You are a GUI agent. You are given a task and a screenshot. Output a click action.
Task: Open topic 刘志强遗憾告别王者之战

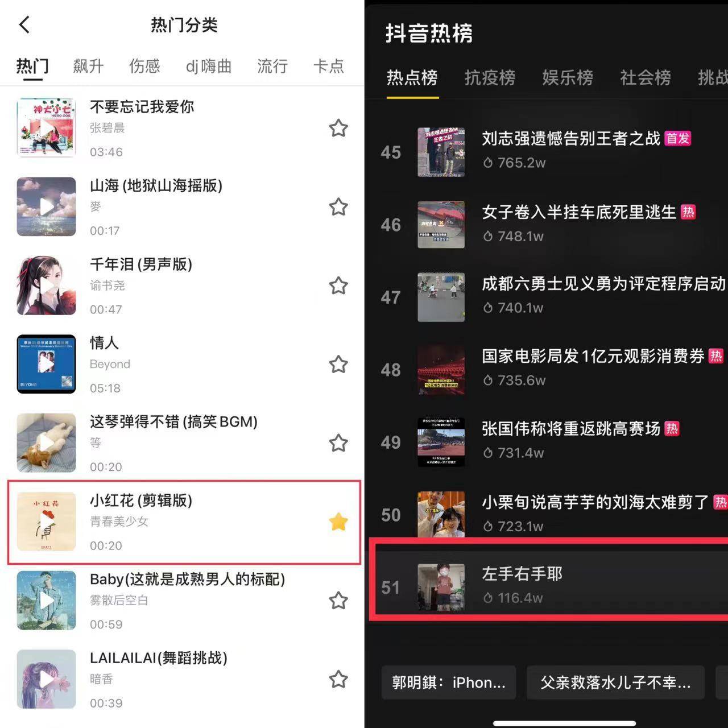tap(571, 138)
